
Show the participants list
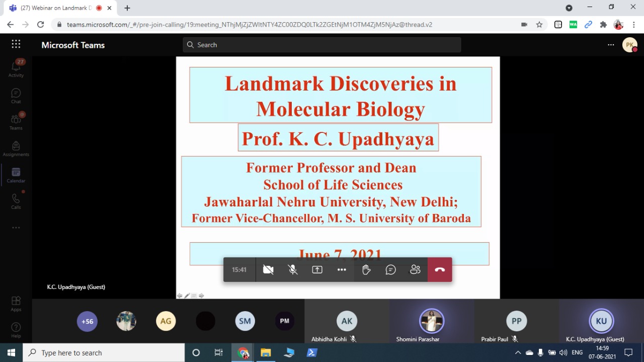click(x=415, y=270)
